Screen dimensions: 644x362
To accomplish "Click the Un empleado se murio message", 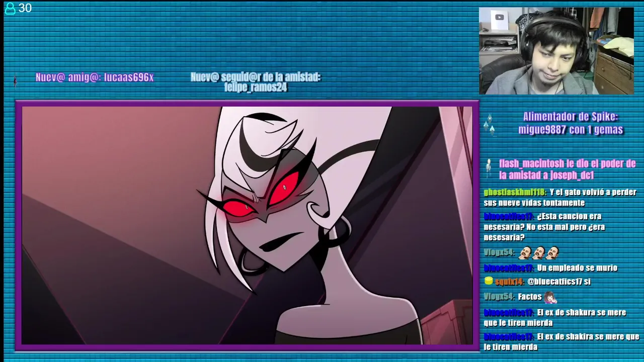I will point(577,268).
